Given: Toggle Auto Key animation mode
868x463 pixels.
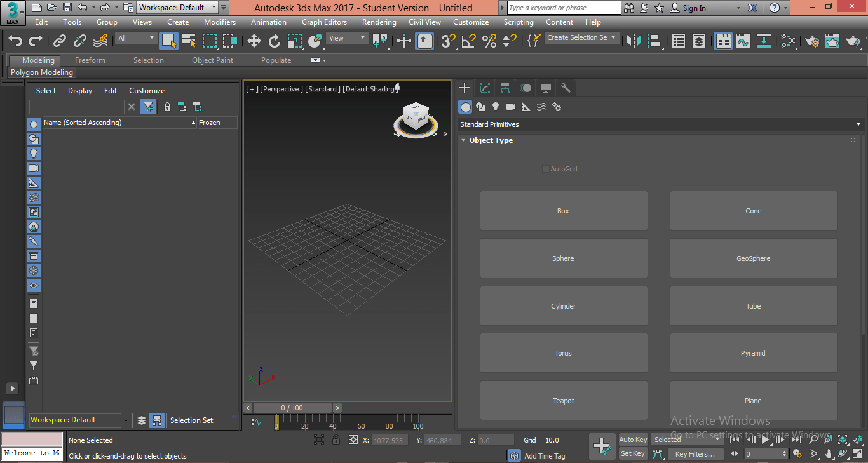Looking at the screenshot, I should (x=633, y=440).
